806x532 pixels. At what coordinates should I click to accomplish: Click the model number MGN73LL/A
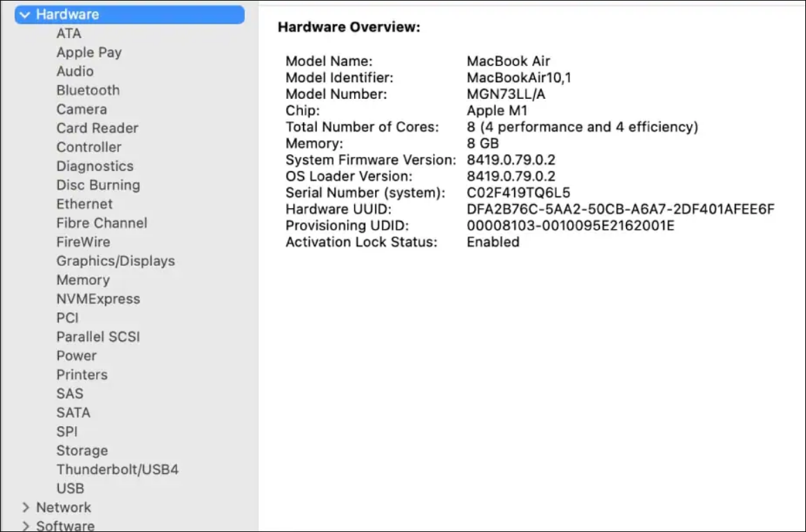click(506, 94)
